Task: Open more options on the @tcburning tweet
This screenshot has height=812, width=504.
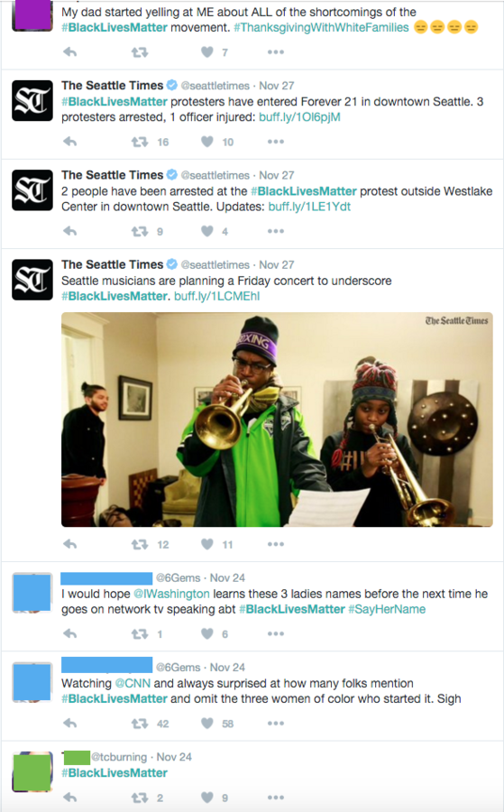Action: tap(275, 798)
